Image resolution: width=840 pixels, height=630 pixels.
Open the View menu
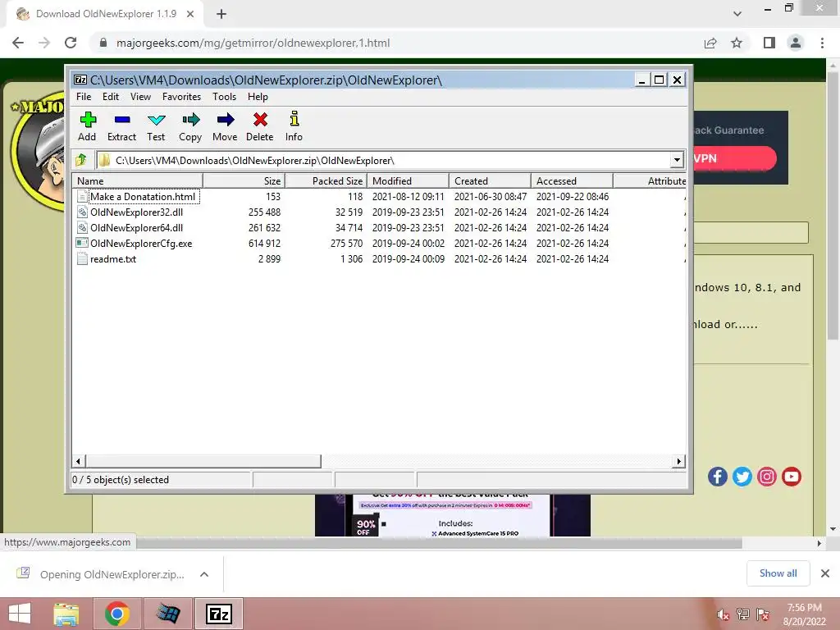140,97
